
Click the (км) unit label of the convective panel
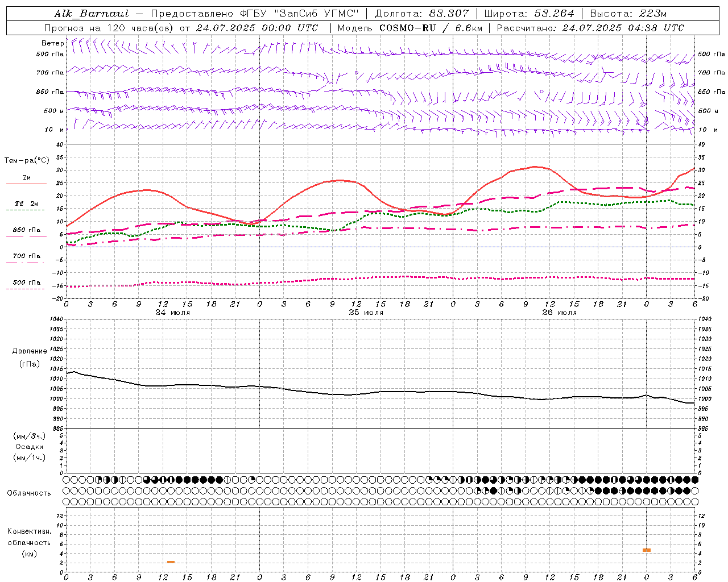click(29, 554)
